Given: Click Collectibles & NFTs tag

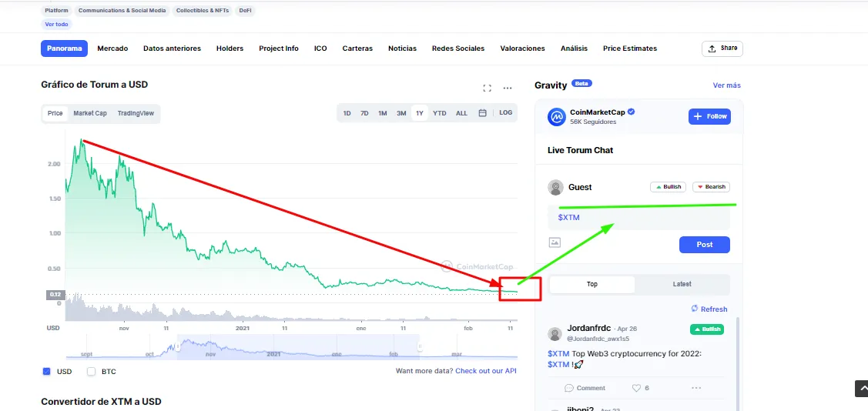Looking at the screenshot, I should tap(203, 11).
